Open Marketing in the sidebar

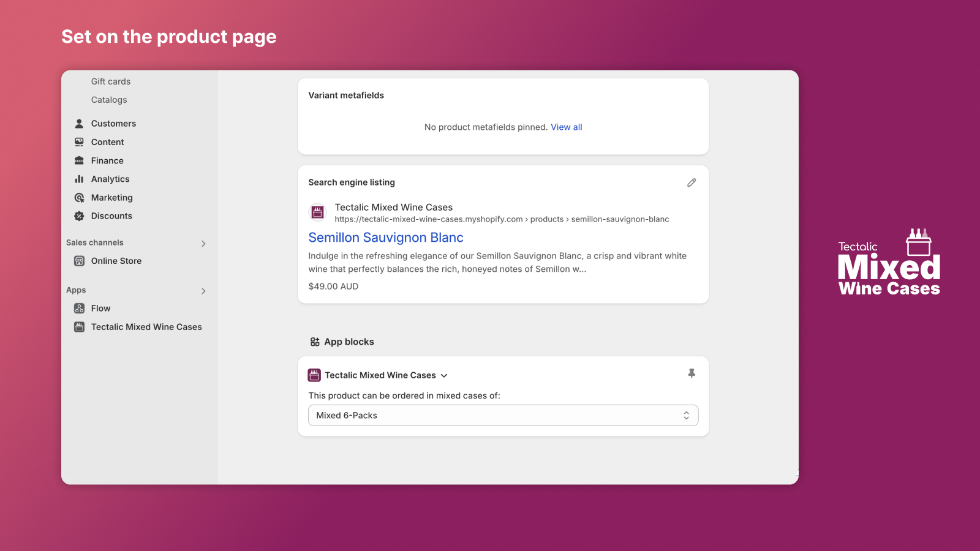pyautogui.click(x=112, y=198)
